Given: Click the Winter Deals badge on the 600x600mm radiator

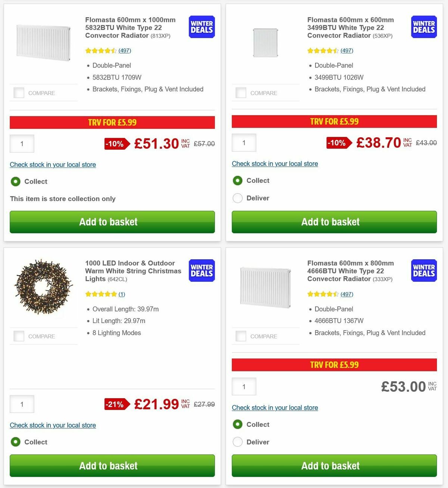Looking at the screenshot, I should point(423,26).
